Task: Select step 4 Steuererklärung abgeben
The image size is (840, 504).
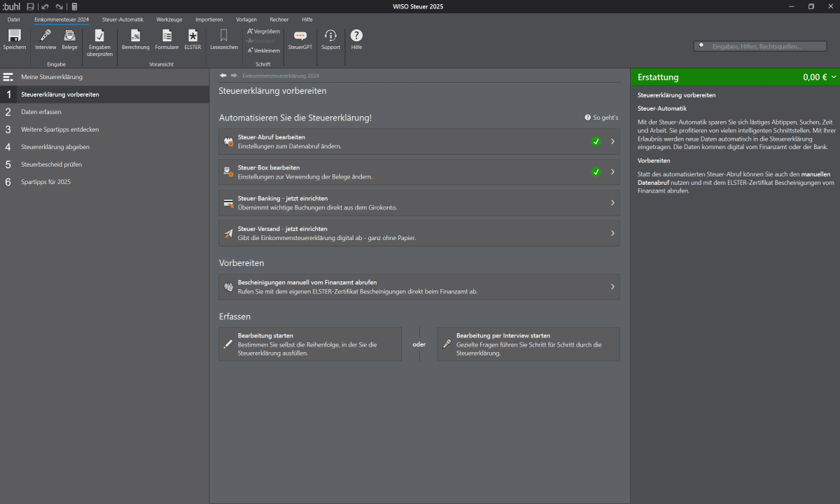Action: (x=104, y=147)
